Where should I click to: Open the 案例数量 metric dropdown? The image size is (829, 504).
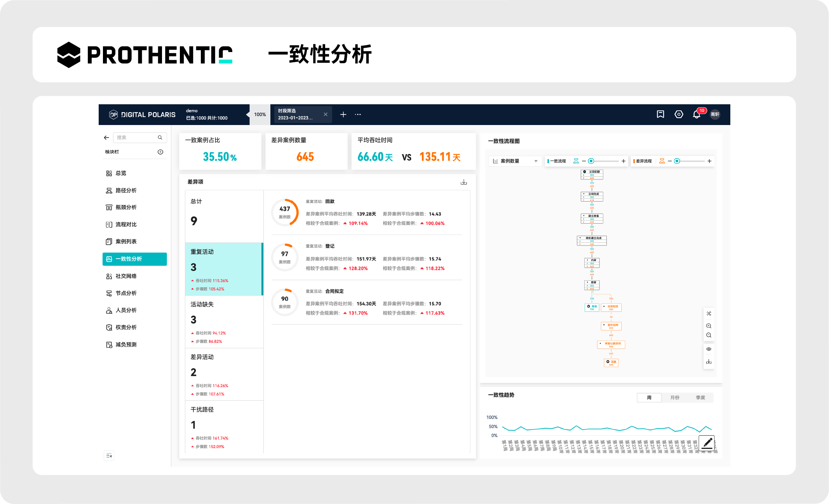pos(515,161)
